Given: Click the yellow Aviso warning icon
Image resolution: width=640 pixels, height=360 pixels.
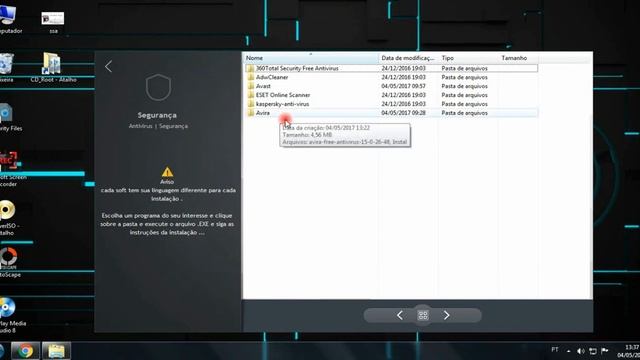Looking at the screenshot, I should [x=167, y=172].
